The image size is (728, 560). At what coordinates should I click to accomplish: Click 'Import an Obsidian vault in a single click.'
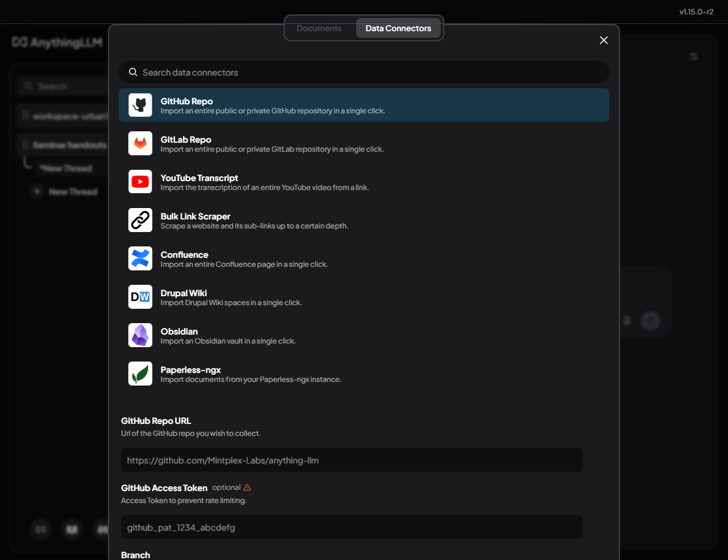228,341
